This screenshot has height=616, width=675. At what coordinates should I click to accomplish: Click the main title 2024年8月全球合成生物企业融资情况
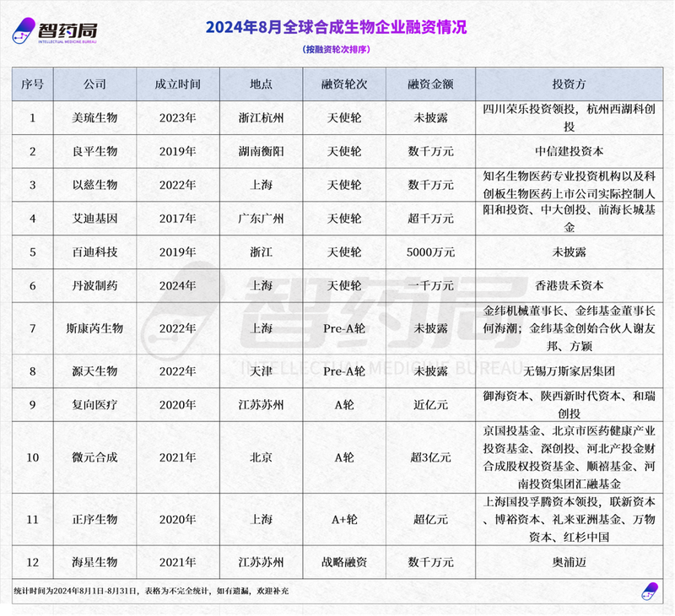pyautogui.click(x=337, y=27)
